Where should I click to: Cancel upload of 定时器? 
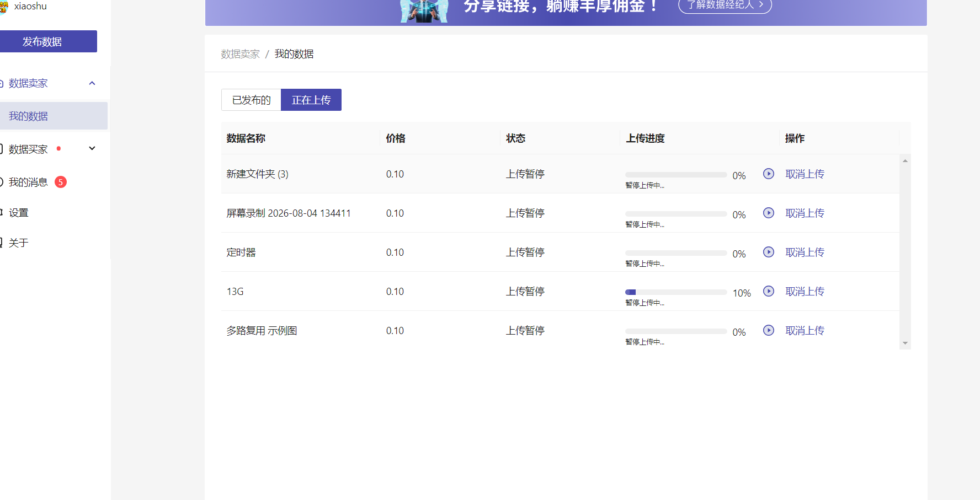[x=805, y=252]
